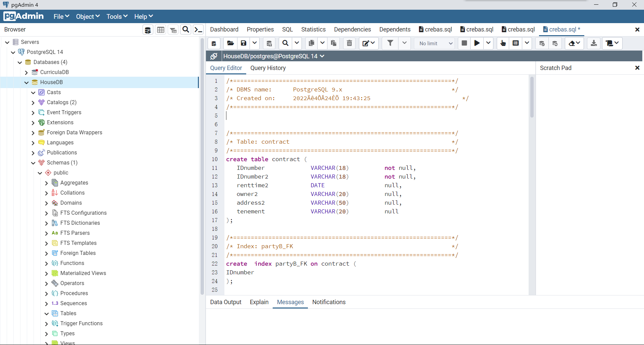Expand the Functions tree node

click(x=47, y=263)
